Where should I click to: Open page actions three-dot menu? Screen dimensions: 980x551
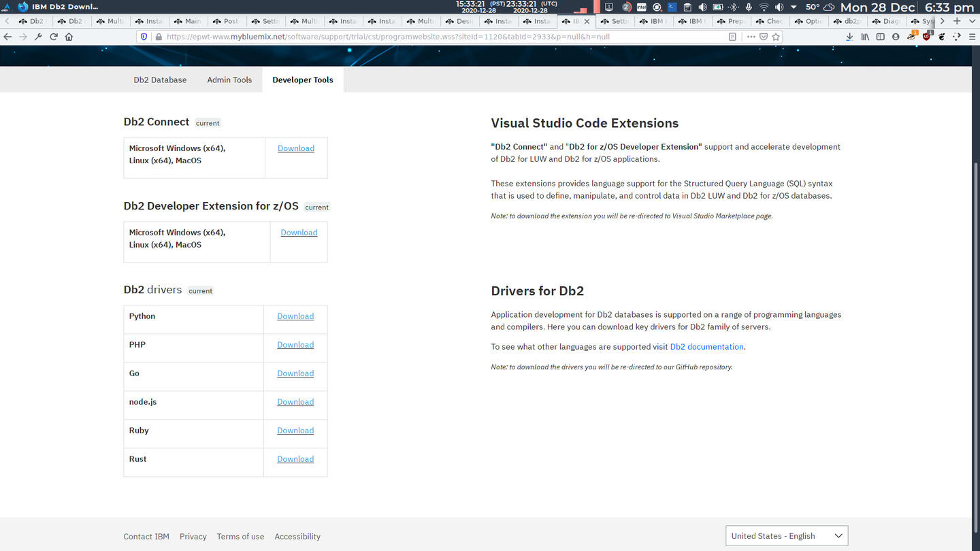(x=751, y=37)
